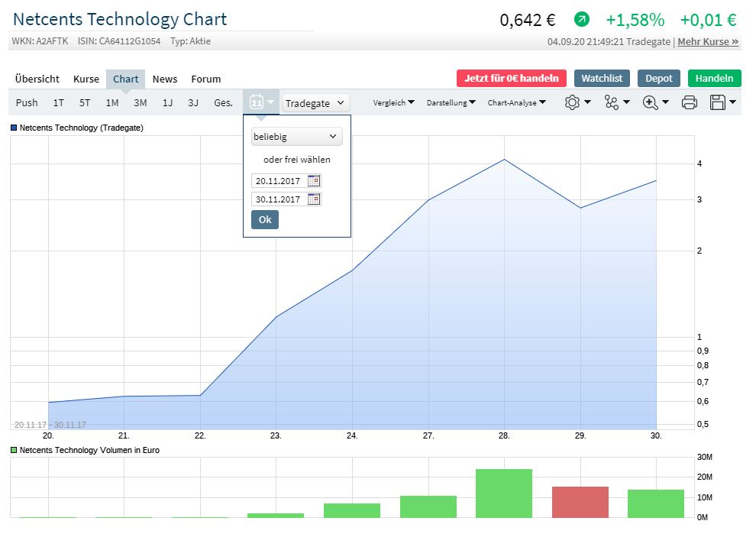Image resolution: width=756 pixels, height=547 pixels.
Task: Open the Vergleich dropdown menu
Action: [x=393, y=102]
